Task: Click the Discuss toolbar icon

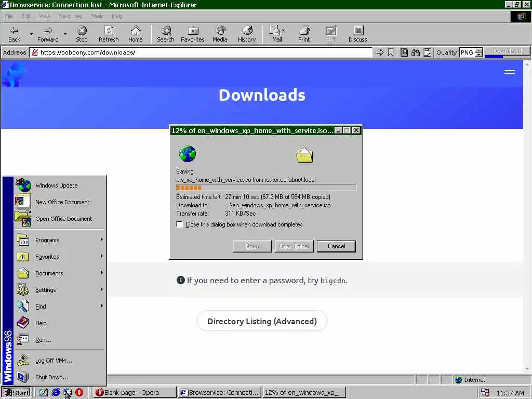Action: tap(357, 34)
